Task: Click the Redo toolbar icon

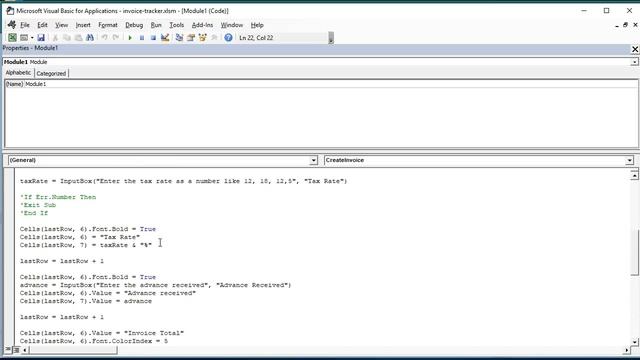Action: pyautogui.click(x=116, y=38)
